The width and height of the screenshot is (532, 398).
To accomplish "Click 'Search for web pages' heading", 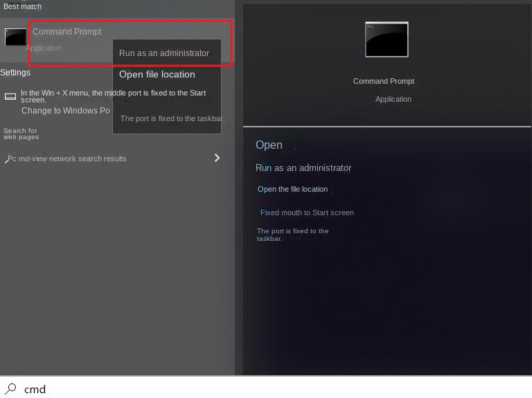I will [21, 134].
